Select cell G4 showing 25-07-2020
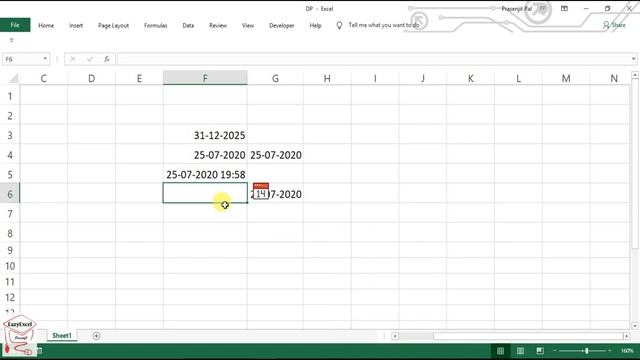The width and height of the screenshot is (640, 360). tap(276, 155)
